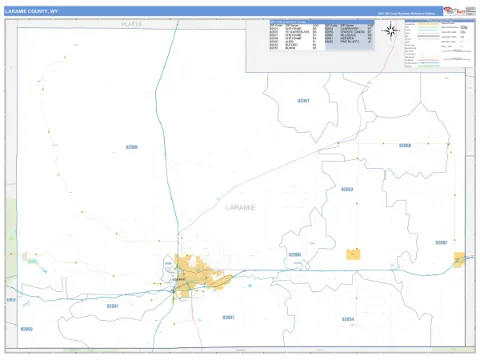The height and width of the screenshot is (360, 480).
Task: Click the map legend panel
Action: [x=439, y=44]
